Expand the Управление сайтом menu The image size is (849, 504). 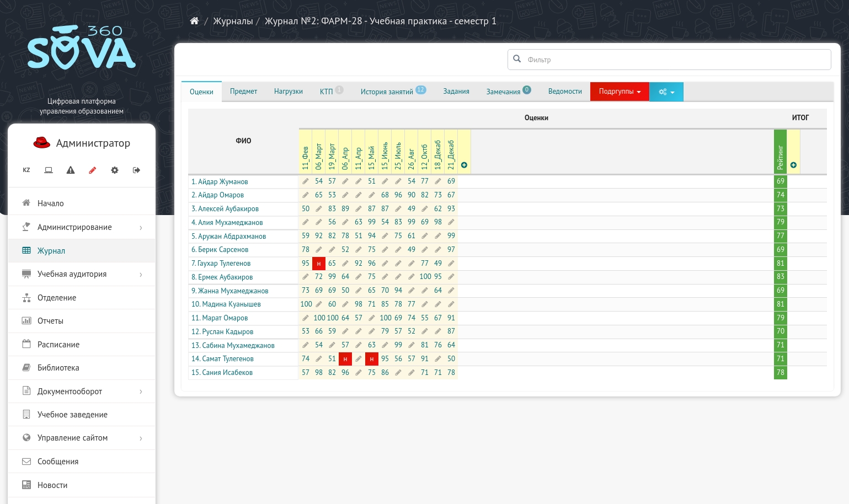click(82, 438)
